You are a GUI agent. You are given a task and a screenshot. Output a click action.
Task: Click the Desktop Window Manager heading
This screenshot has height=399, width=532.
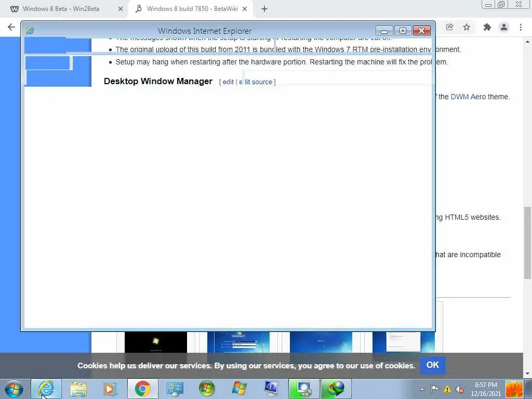[x=158, y=82]
